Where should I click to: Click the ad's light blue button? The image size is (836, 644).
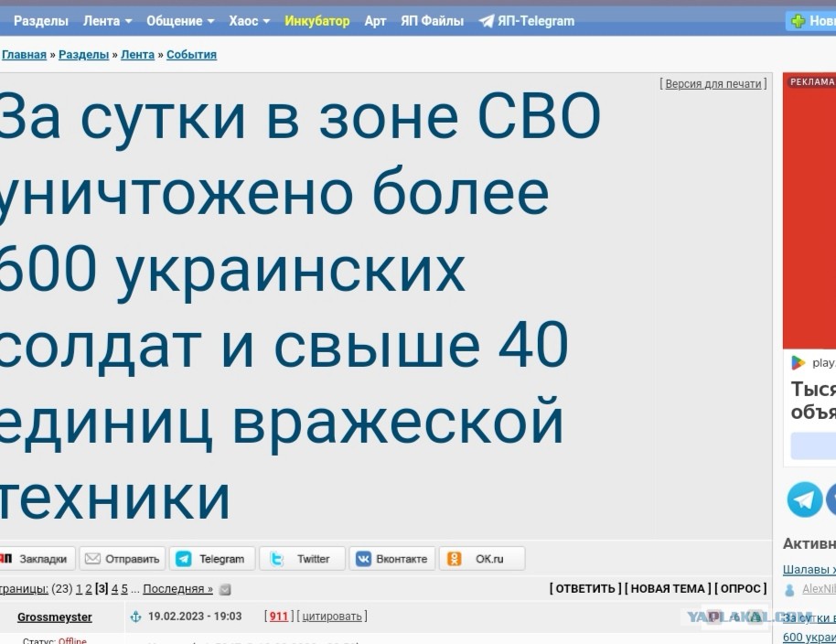point(813,445)
